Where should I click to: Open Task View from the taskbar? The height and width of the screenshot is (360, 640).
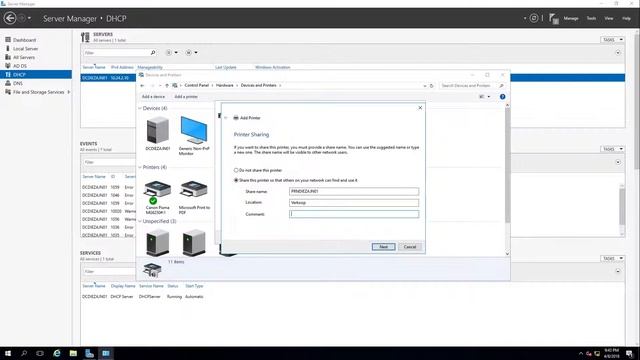40,353
